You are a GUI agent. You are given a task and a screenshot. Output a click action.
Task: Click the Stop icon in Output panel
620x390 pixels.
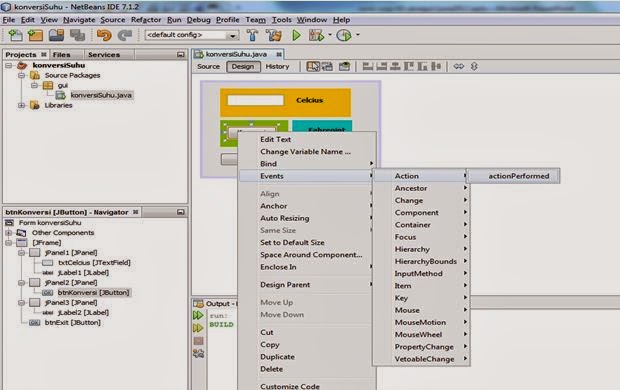click(198, 341)
